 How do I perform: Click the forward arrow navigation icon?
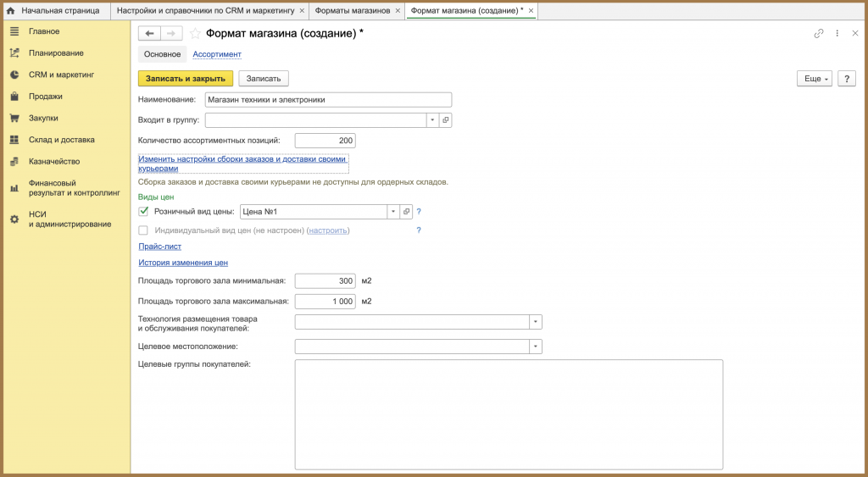[x=171, y=34]
